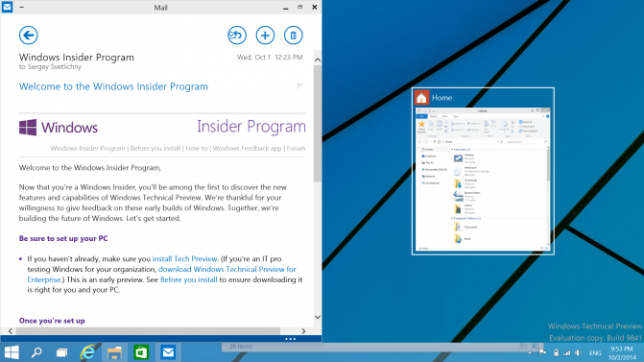Click the horizontal scrollbar left arrow
Viewport: 644px width, 362px height.
[x=11, y=331]
